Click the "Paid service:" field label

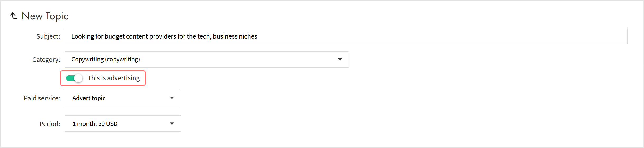[x=42, y=98]
